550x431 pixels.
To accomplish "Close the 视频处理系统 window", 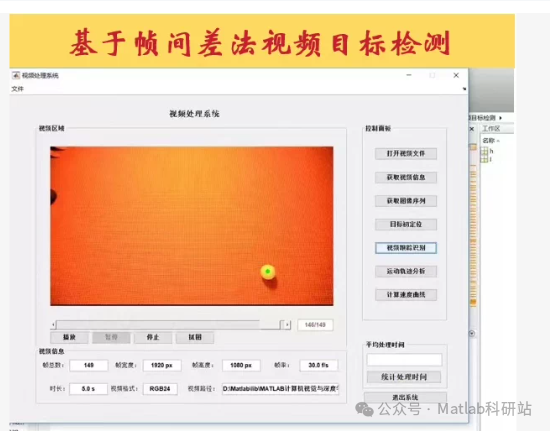I will tap(456, 75).
